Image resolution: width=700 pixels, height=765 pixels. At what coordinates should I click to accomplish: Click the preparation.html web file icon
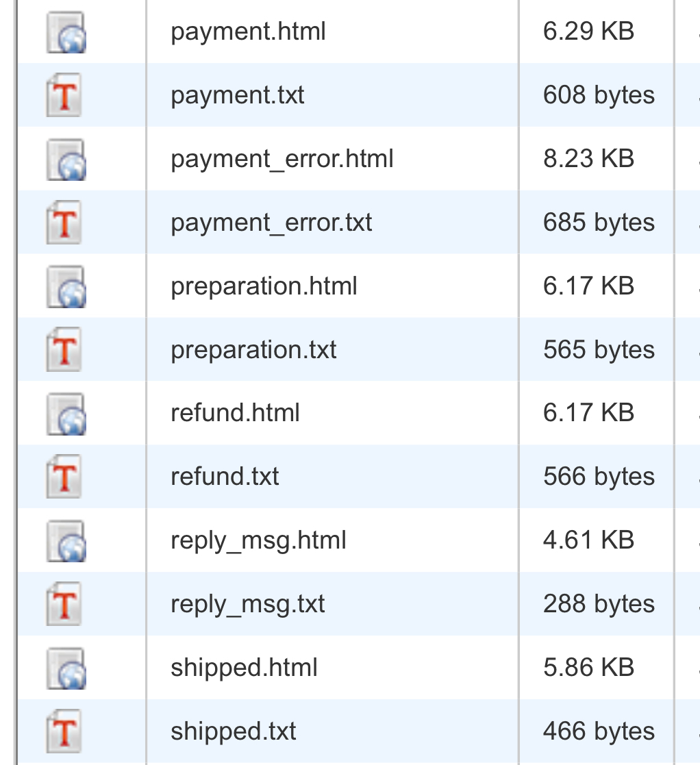(x=66, y=286)
